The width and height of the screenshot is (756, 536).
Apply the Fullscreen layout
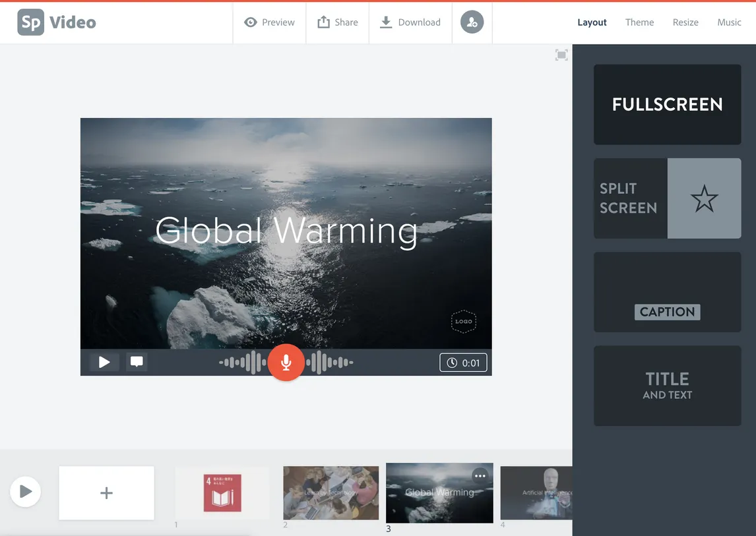667,104
